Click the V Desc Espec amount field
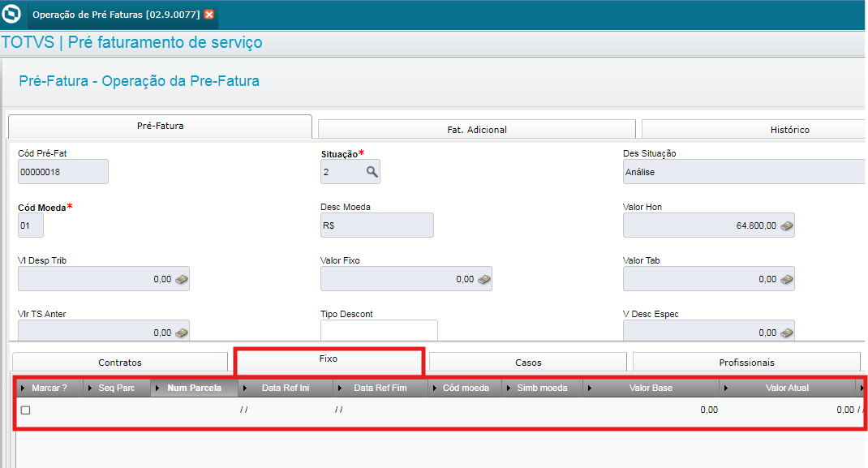Screen dimensions: 868x468 (708, 331)
